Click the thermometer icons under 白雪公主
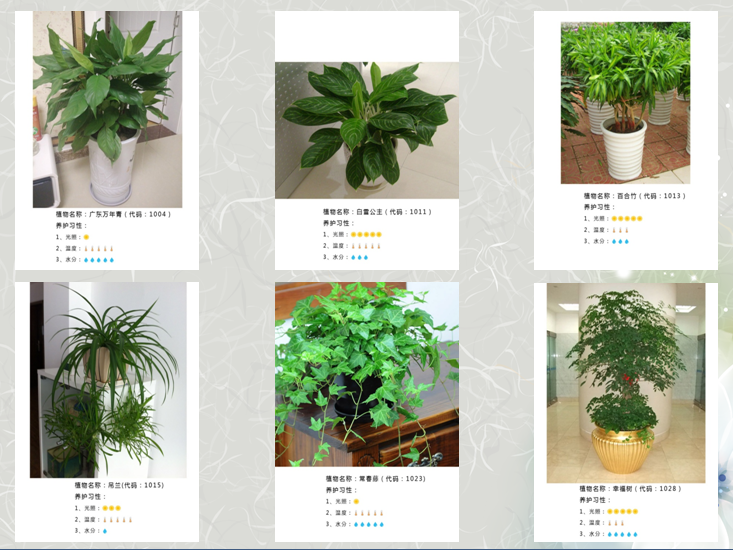The height and width of the screenshot is (550, 733). tap(366, 246)
